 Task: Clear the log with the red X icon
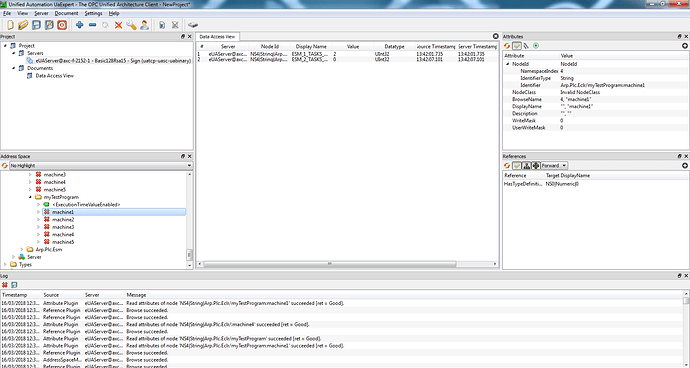[x=5, y=285]
